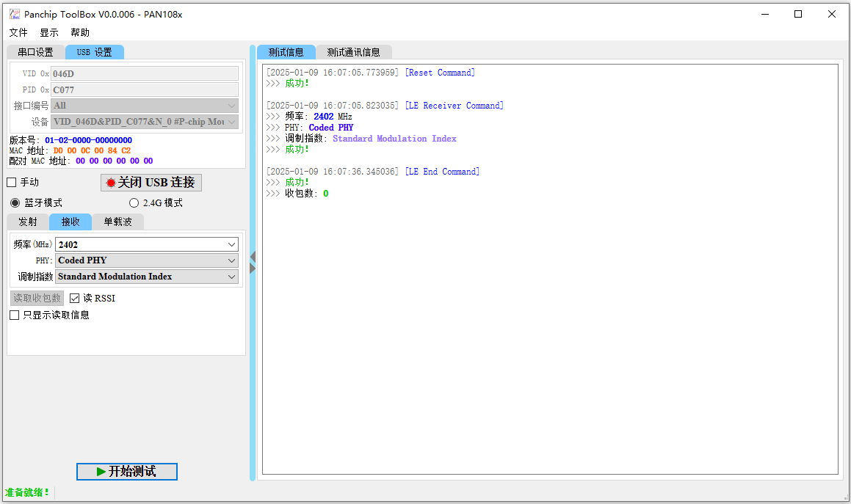Click the [LE Receiver Command] log entry

coord(455,106)
